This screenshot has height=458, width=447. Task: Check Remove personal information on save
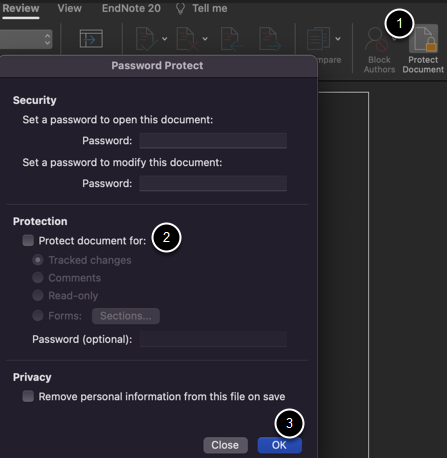pyautogui.click(x=28, y=396)
